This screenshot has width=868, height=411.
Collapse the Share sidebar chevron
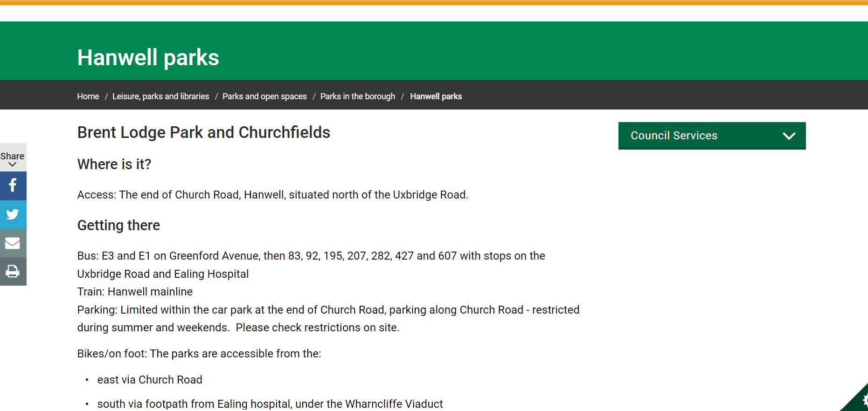click(13, 164)
